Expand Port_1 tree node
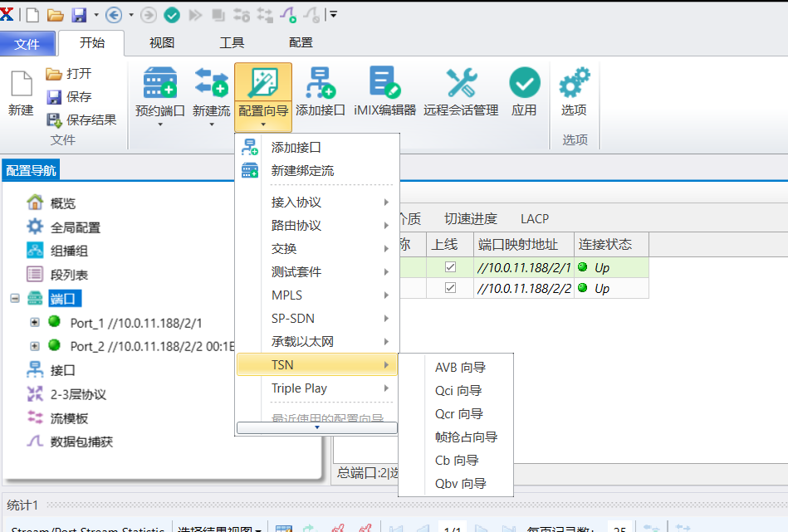Image resolution: width=788 pixels, height=532 pixels. coord(35,322)
